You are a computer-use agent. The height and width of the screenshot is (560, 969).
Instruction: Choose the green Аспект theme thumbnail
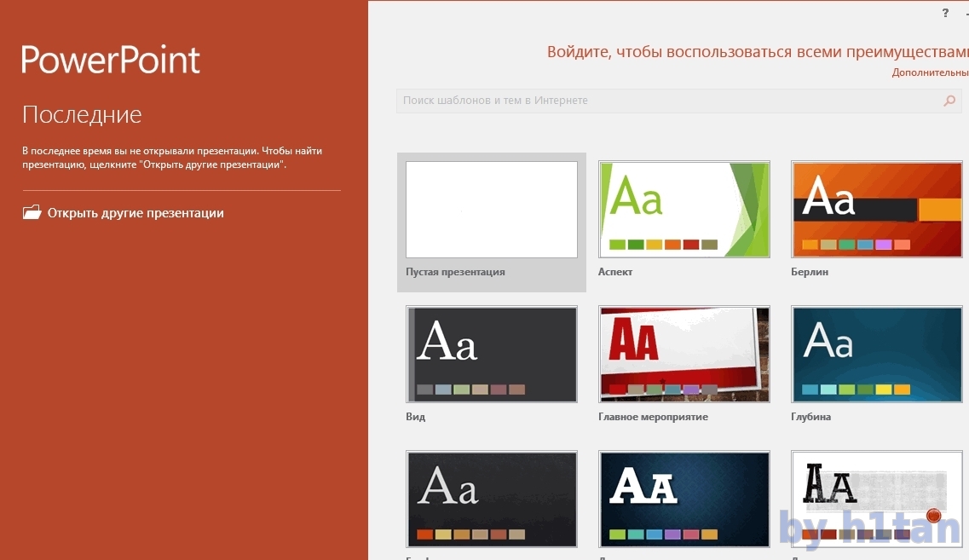pos(684,210)
